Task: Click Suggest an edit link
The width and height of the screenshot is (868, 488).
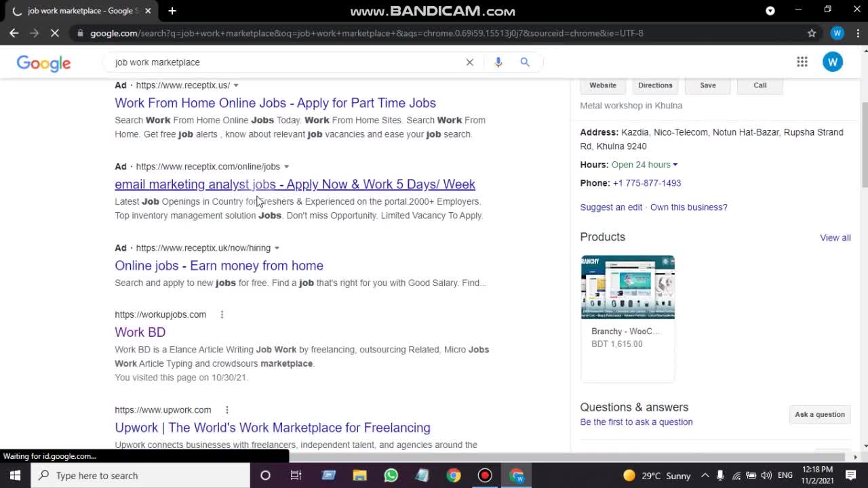Action: (x=611, y=207)
